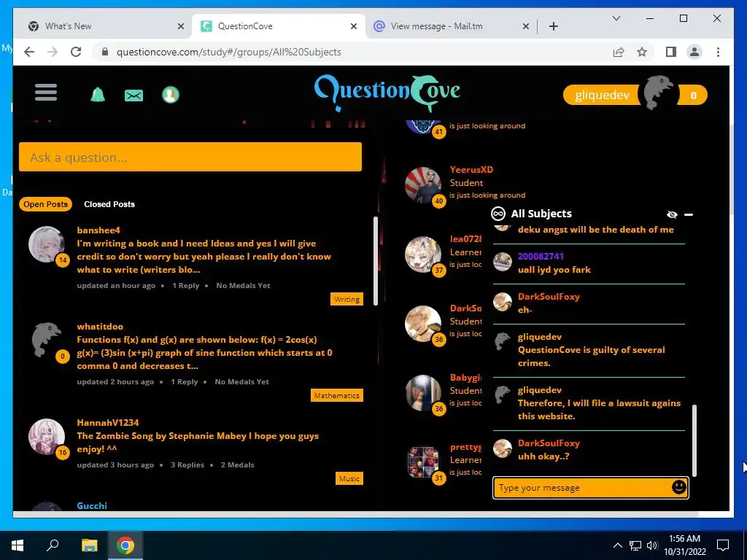This screenshot has height=560, width=747.
Task: Click the Babygi user avatar with badge 36
Action: point(422,392)
